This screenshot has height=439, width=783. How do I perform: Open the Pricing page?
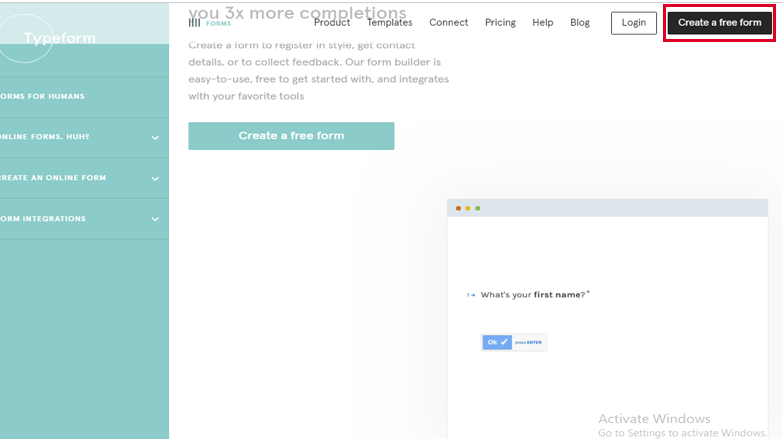click(x=500, y=22)
